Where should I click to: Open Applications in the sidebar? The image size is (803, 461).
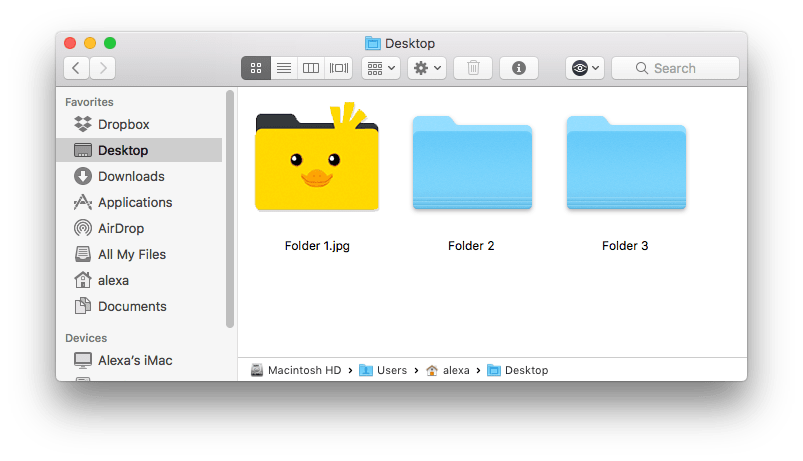tap(139, 202)
